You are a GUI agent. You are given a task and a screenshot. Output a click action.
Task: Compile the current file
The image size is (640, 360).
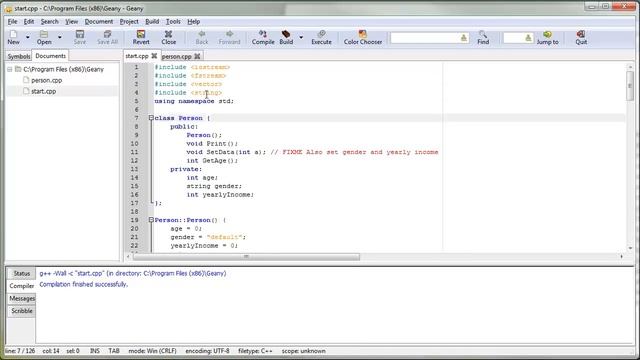click(263, 37)
